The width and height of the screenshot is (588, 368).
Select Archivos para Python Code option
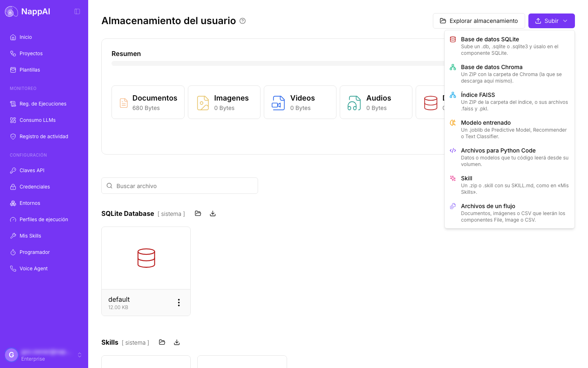pos(510,157)
